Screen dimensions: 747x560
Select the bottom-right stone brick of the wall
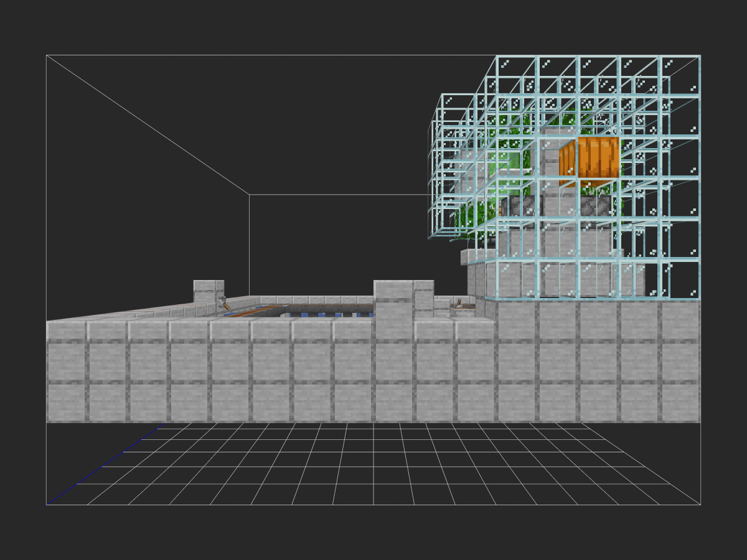[x=680, y=403]
